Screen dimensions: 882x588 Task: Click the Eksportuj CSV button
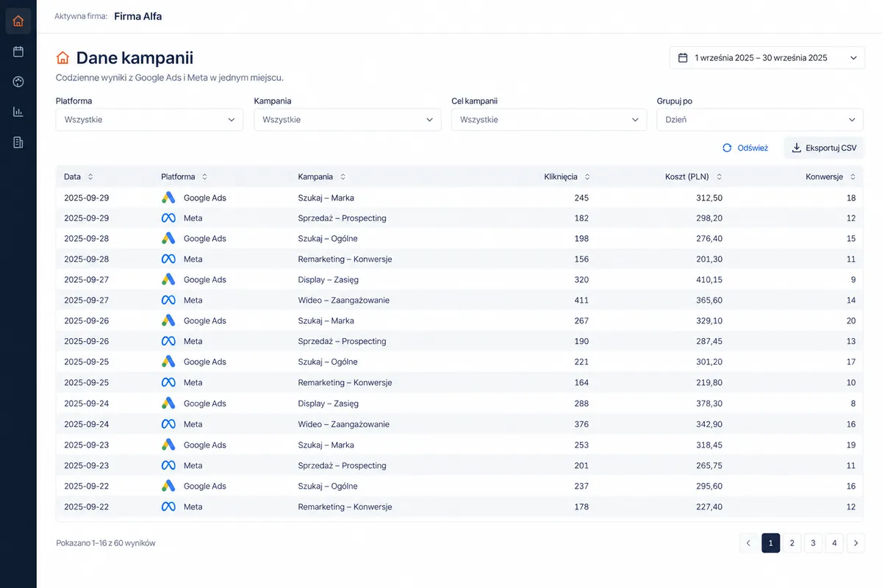(x=824, y=148)
